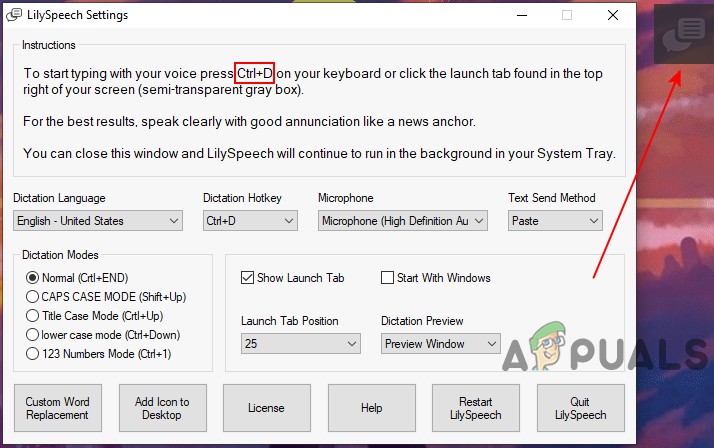The image size is (714, 448).
Task: Select CAPS CASE MODE radio button
Action: point(32,297)
